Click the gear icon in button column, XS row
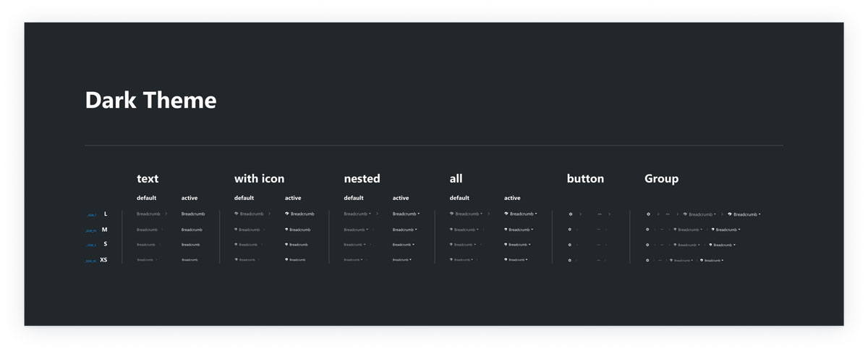The height and width of the screenshot is (352, 868). (569, 260)
